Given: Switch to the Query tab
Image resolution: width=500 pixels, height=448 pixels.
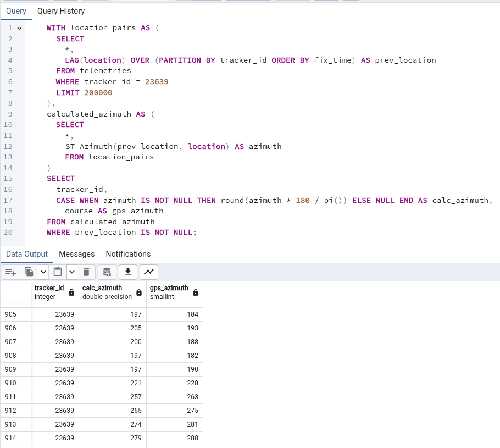Looking at the screenshot, I should [16, 11].
